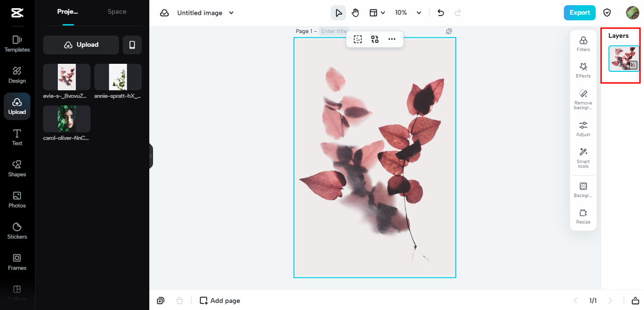644x310 pixels.
Task: Open the Smart tools option
Action: 583,158
